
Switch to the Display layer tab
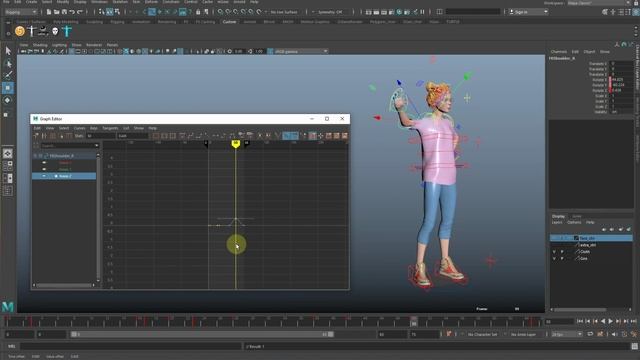(x=558, y=216)
